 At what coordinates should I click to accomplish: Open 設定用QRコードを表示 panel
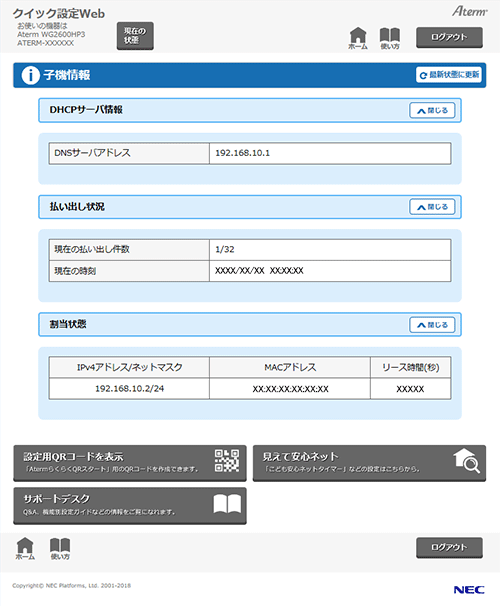pyautogui.click(x=130, y=463)
